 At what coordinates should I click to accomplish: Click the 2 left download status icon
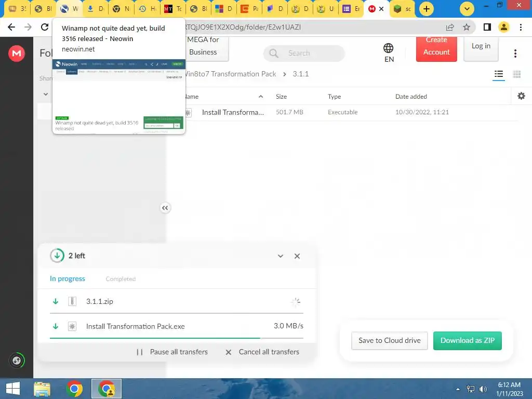coord(57,256)
